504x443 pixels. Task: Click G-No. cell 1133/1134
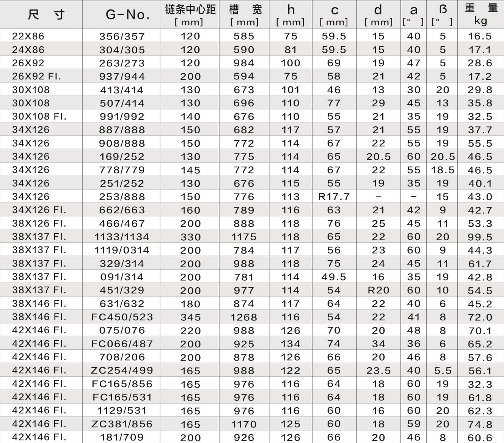[122, 237]
